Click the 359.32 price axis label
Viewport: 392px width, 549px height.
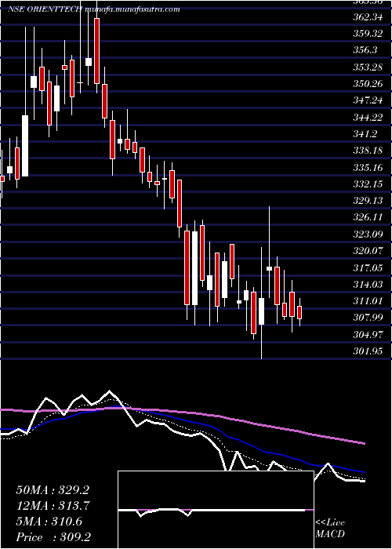pos(367,33)
